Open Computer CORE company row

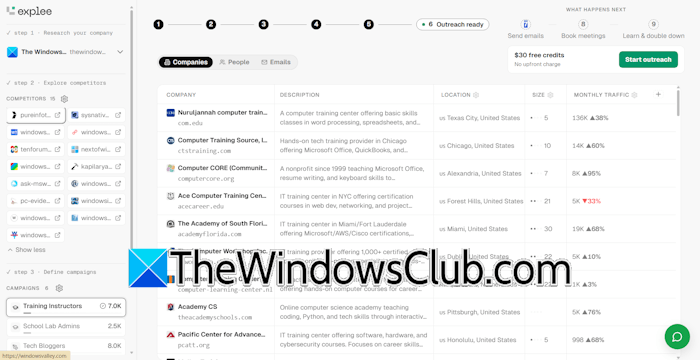(x=417, y=173)
